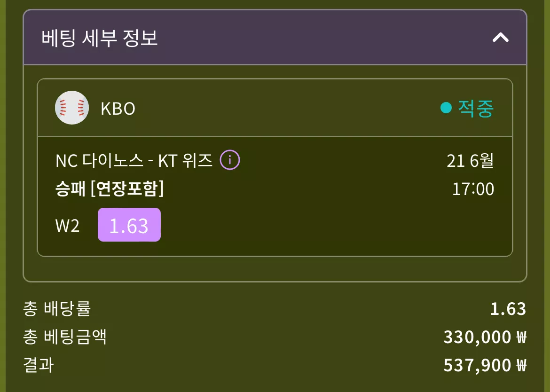Image resolution: width=550 pixels, height=392 pixels.
Task: Click the 17:00 match time
Action: click(473, 189)
